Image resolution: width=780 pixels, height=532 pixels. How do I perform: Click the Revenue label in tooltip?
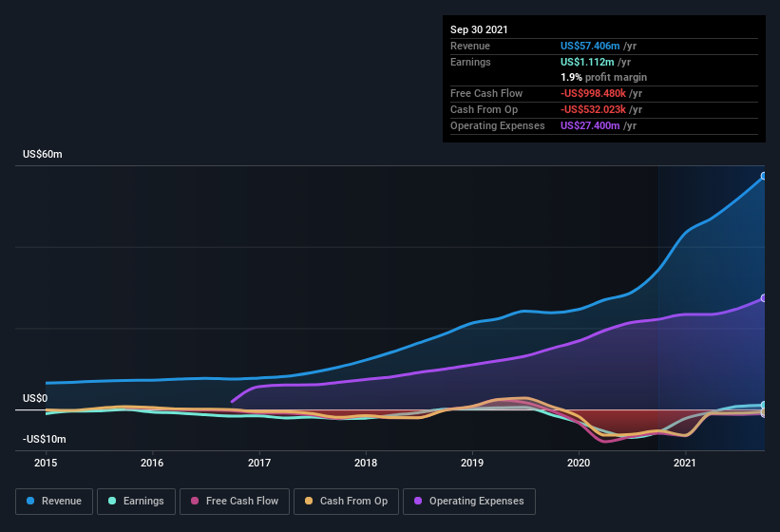pos(470,46)
